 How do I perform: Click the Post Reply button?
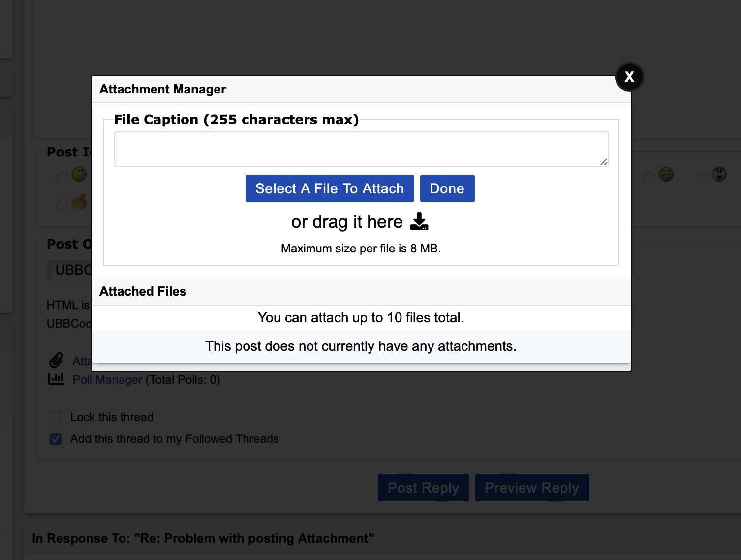(423, 488)
